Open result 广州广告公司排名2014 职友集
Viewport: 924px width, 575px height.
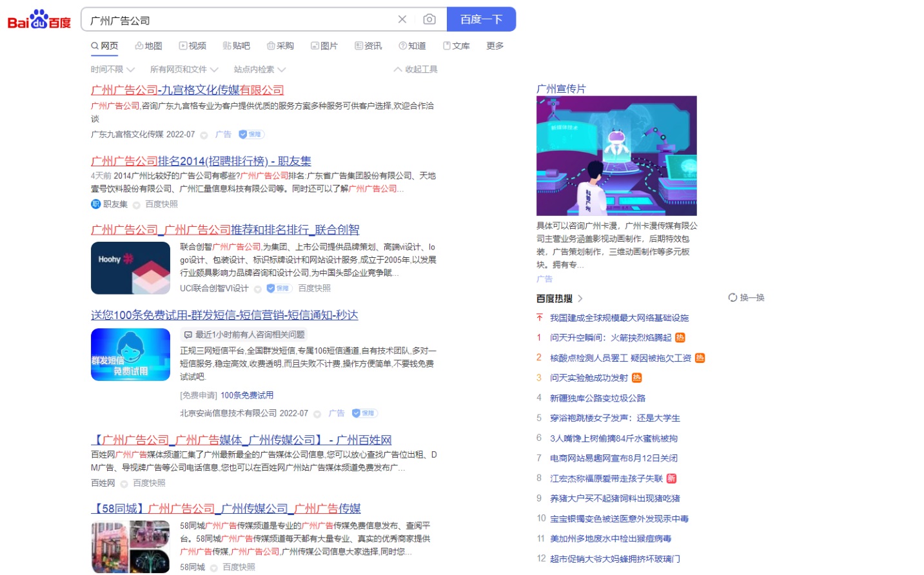[x=201, y=161]
